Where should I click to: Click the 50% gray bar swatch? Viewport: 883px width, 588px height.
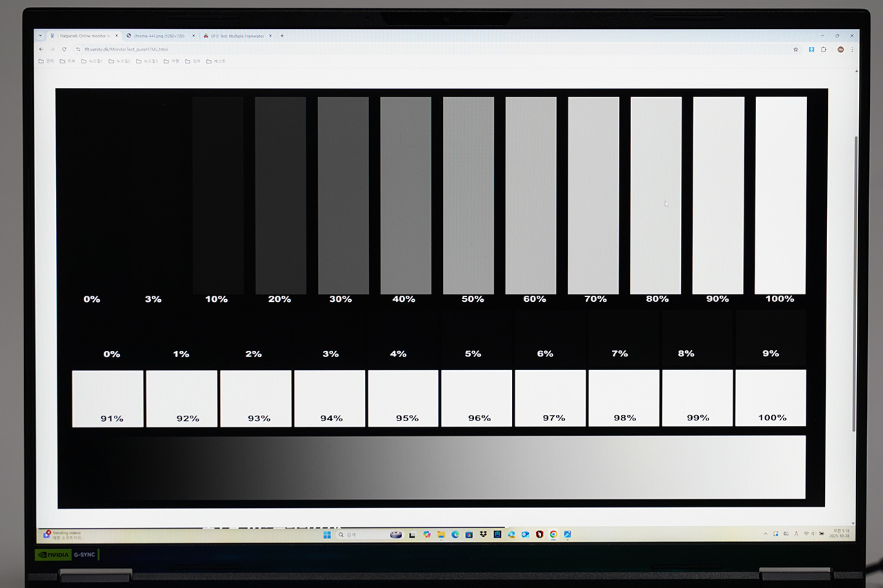coord(468,195)
